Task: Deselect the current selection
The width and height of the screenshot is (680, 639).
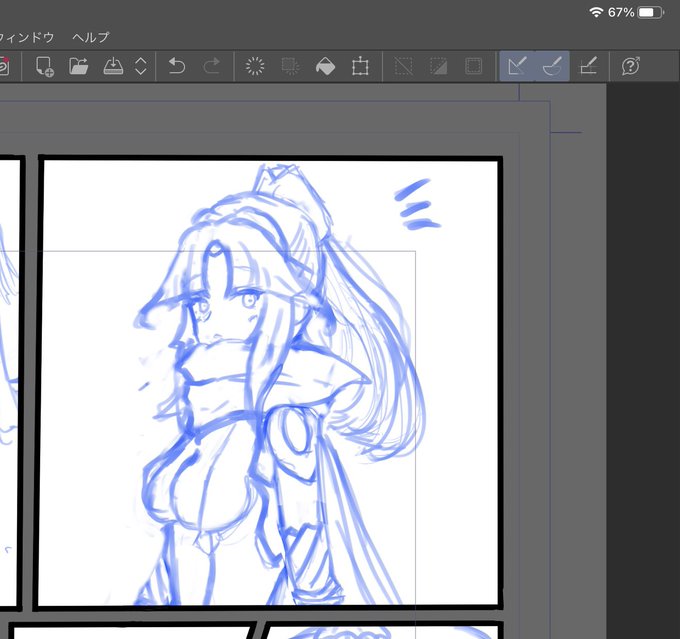Action: 404,66
